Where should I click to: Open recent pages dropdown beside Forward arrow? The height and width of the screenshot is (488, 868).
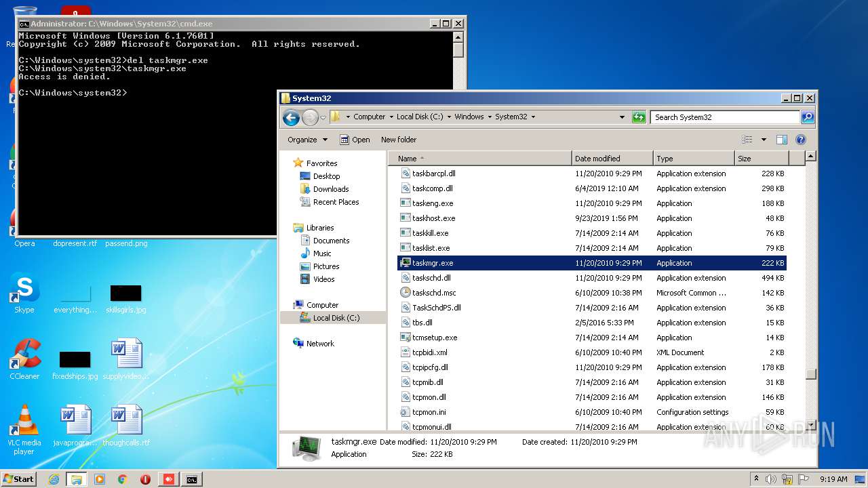323,117
